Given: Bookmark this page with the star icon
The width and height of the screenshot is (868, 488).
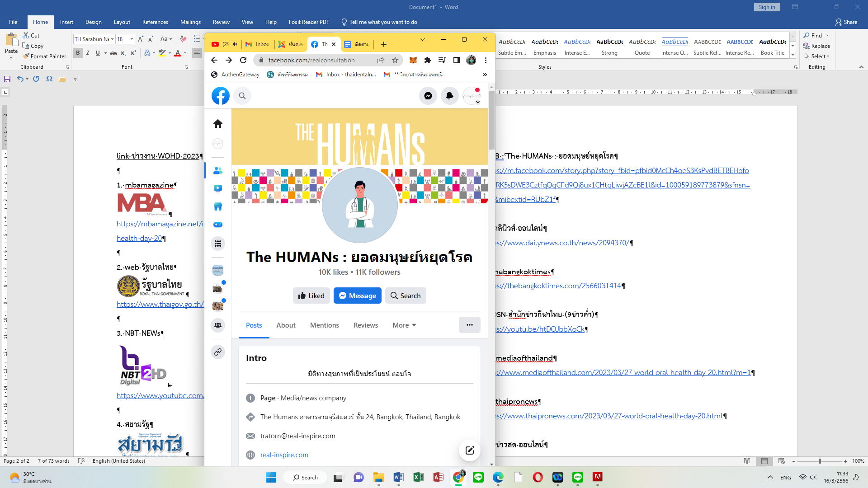Looking at the screenshot, I should tap(395, 60).
